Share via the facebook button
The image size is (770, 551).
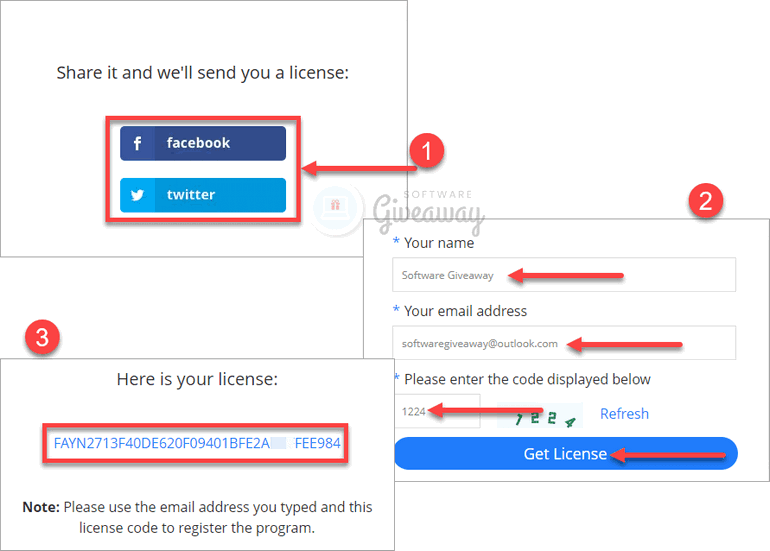(x=203, y=143)
